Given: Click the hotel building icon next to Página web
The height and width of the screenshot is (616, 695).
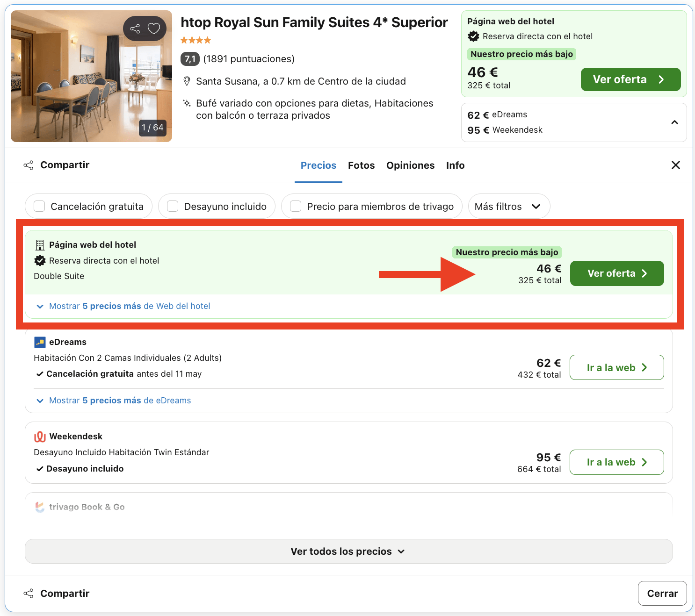Looking at the screenshot, I should point(39,244).
